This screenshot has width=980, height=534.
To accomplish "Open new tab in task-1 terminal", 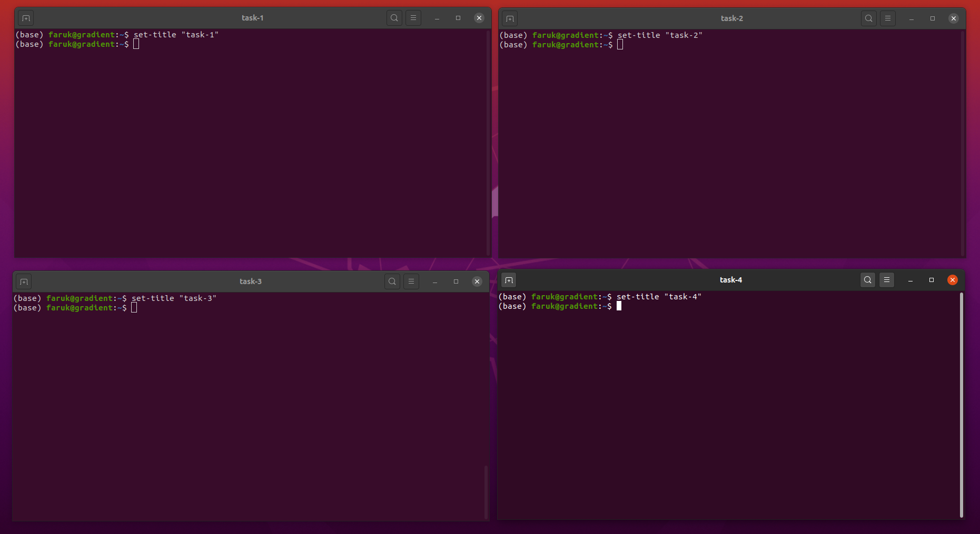I will pos(26,18).
